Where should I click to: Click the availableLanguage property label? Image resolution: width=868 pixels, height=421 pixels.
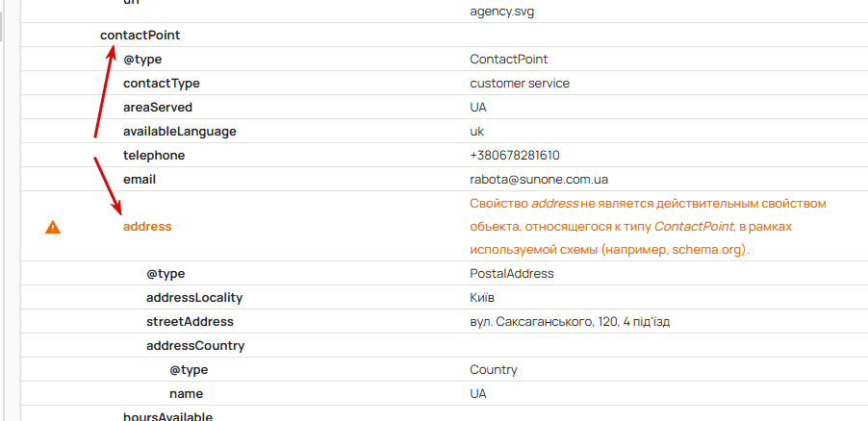tap(179, 132)
